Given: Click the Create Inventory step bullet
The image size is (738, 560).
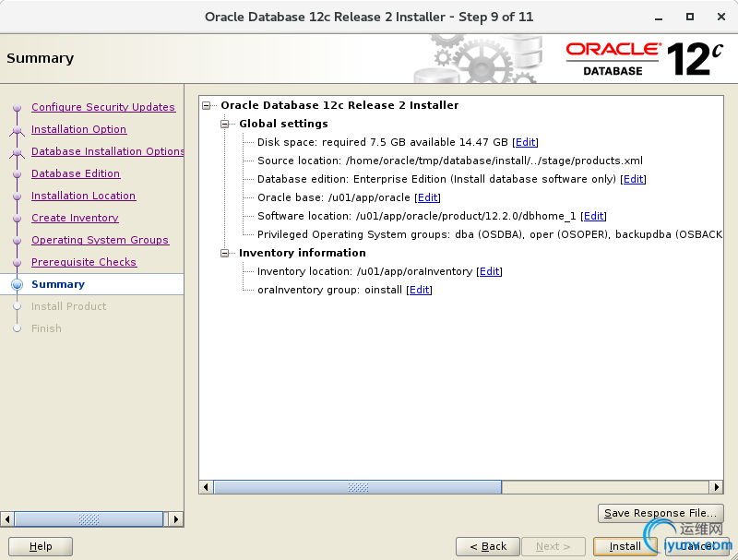Looking at the screenshot, I should tap(18, 219).
